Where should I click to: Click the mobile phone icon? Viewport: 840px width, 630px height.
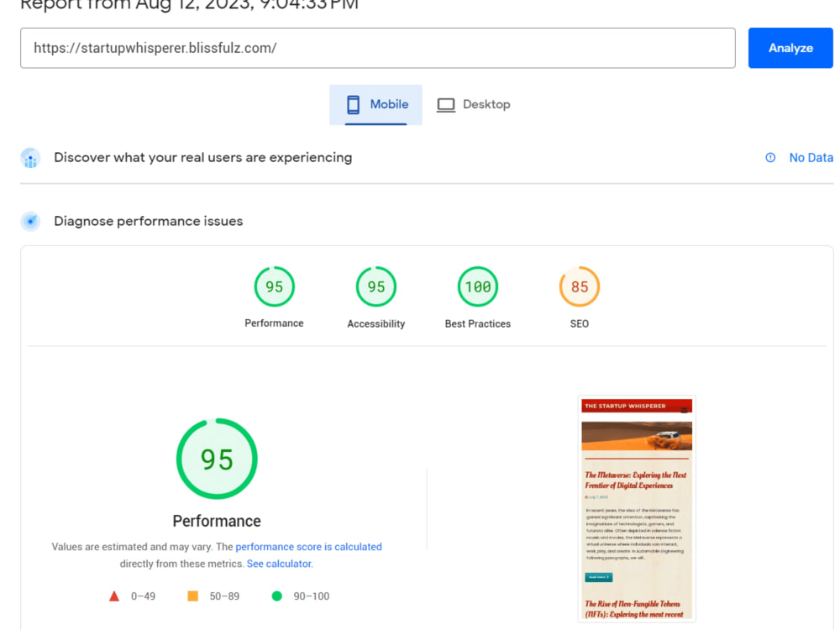[x=353, y=104]
